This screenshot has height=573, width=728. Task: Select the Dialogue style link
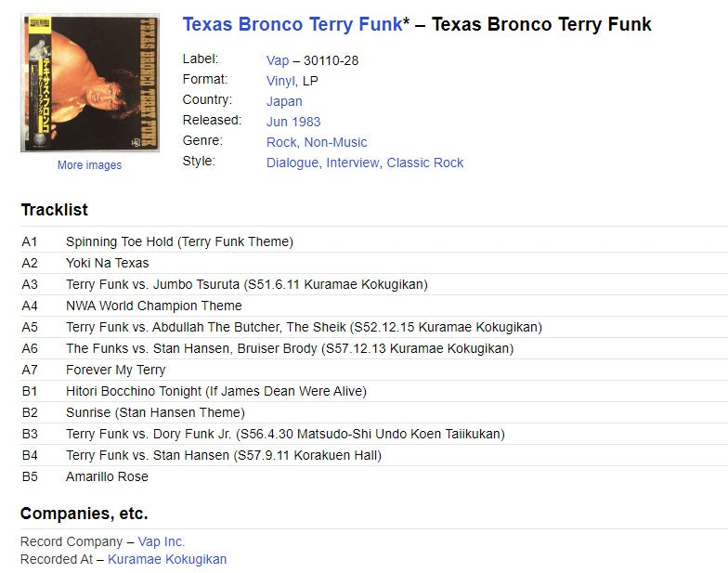(x=293, y=163)
